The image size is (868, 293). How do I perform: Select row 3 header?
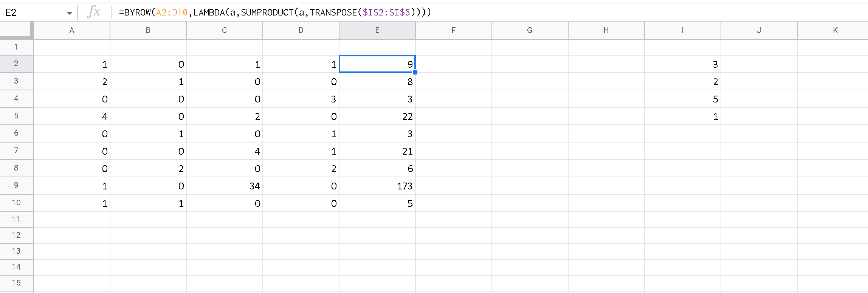point(17,81)
